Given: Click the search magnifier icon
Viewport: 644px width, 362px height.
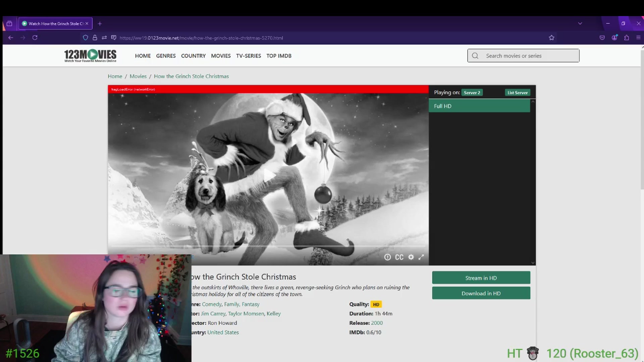Looking at the screenshot, I should 475,56.
